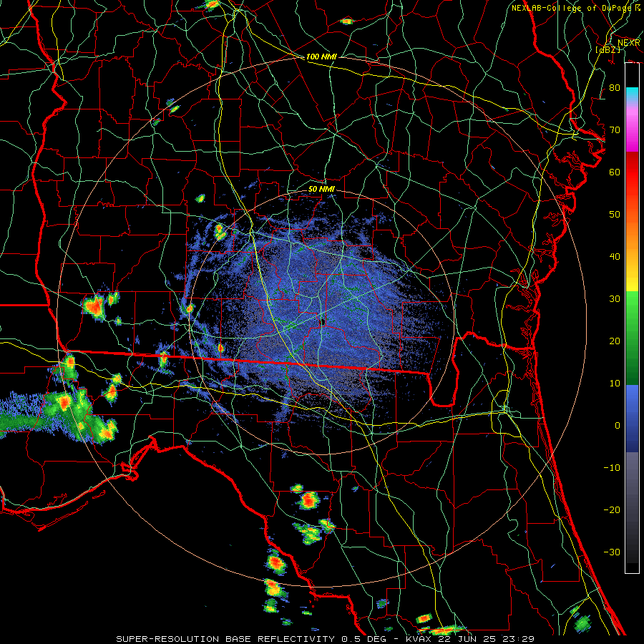Click the 22 JUN 25 date in the caption
644x644 pixels.
point(469,639)
